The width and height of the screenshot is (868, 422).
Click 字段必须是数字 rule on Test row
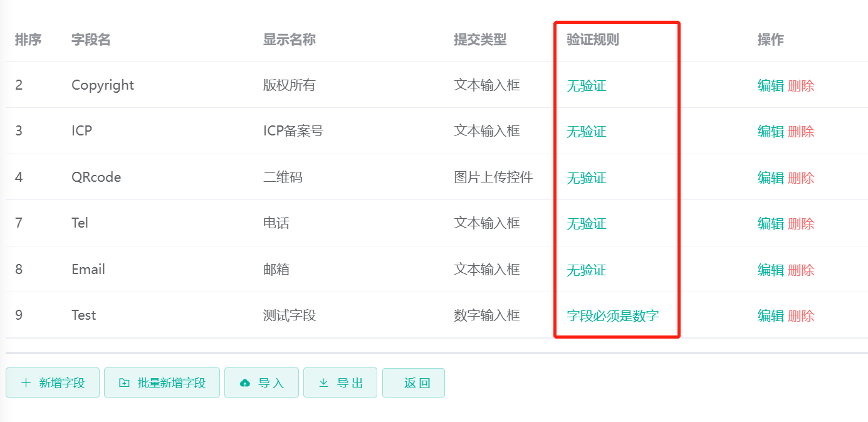[612, 315]
